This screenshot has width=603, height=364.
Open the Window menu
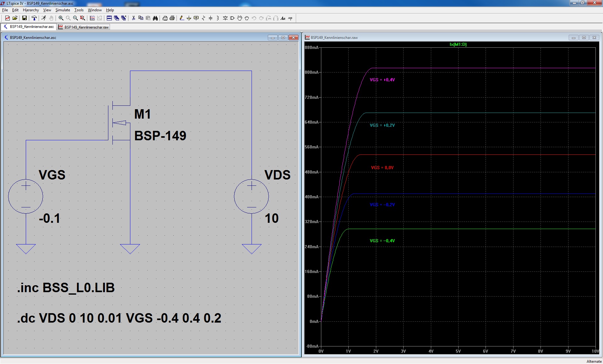95,10
